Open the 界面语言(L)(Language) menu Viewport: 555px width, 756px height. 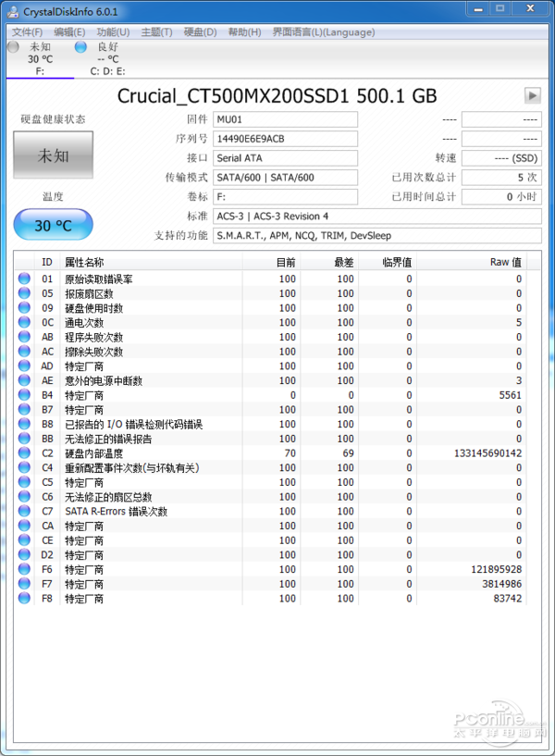tap(323, 32)
